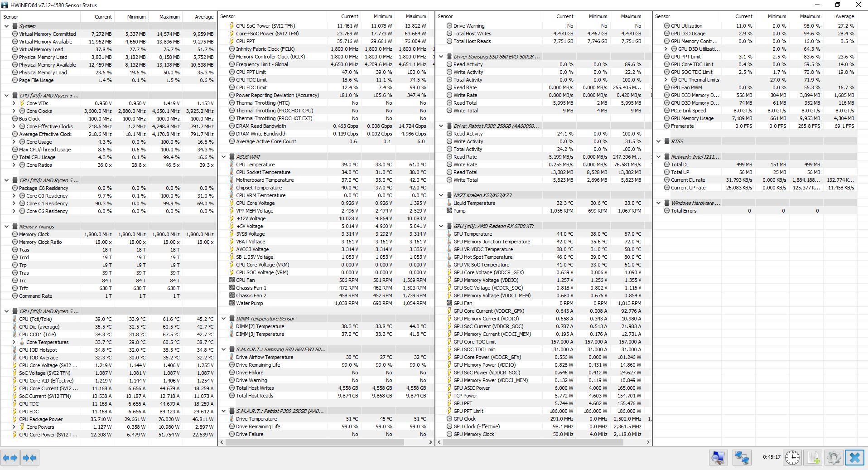The image size is (868, 470).
Task: Click the chip icon beside Memory Timings
Action: [15, 227]
